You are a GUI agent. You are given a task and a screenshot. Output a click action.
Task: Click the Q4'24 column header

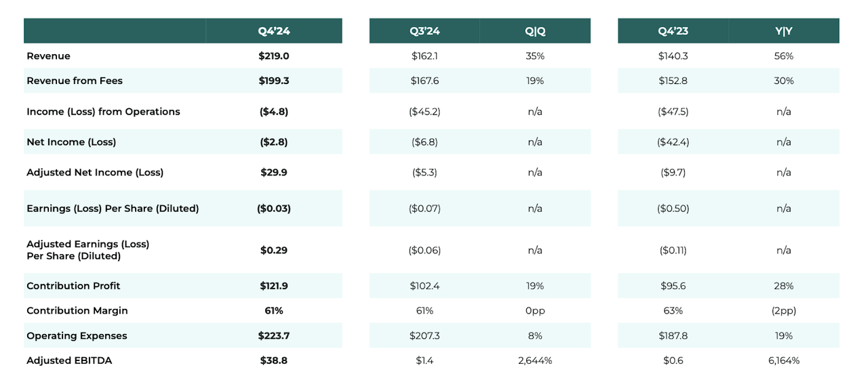[274, 31]
